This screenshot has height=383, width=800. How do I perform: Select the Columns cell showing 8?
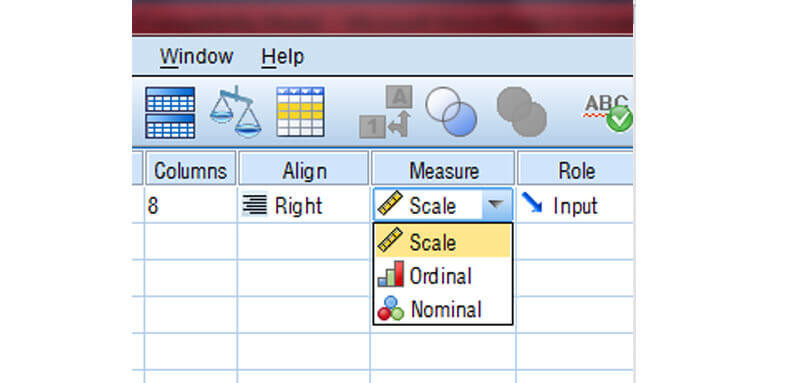[190, 206]
